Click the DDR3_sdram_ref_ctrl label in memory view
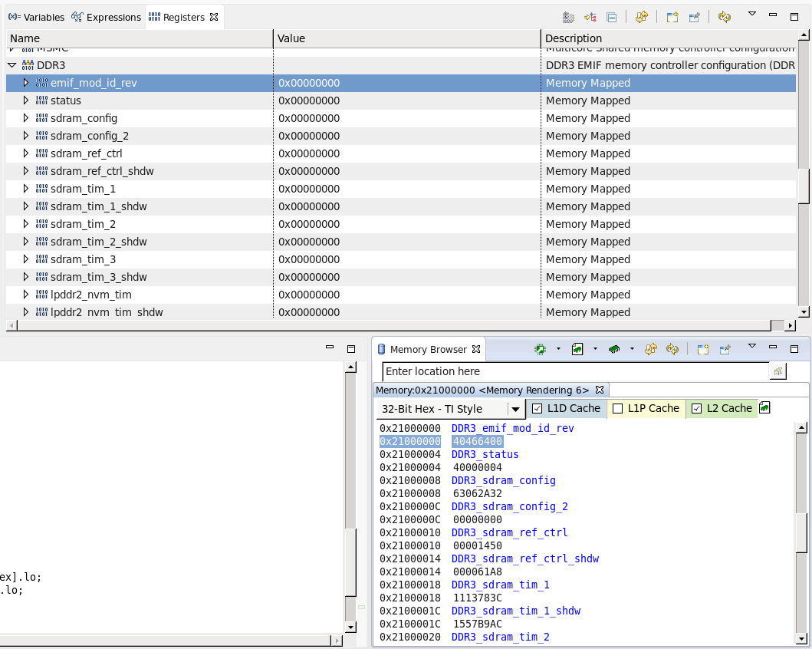 click(509, 532)
